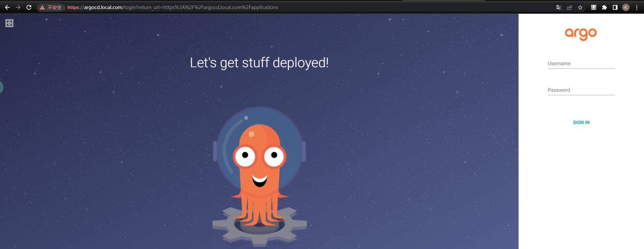Click the fullscreen expand icon at top-left

[x=9, y=23]
